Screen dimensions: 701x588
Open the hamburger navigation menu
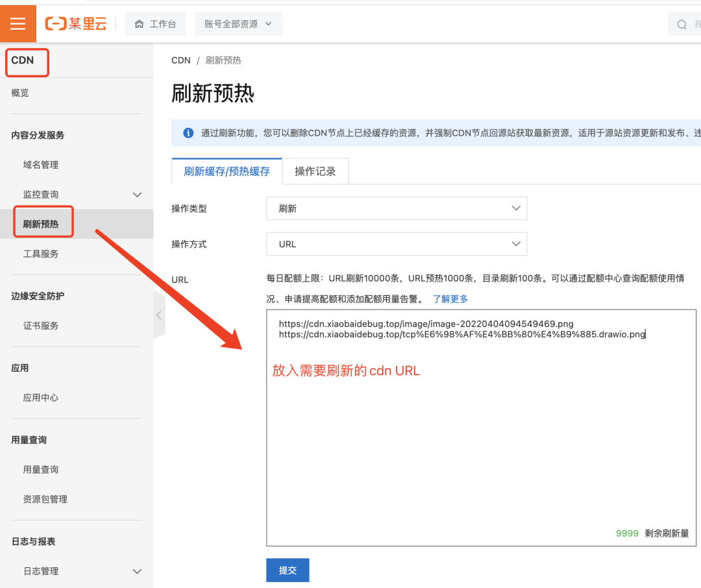click(18, 23)
